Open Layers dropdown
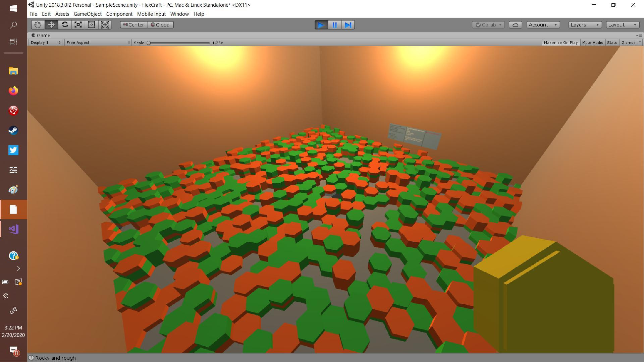 click(x=585, y=25)
